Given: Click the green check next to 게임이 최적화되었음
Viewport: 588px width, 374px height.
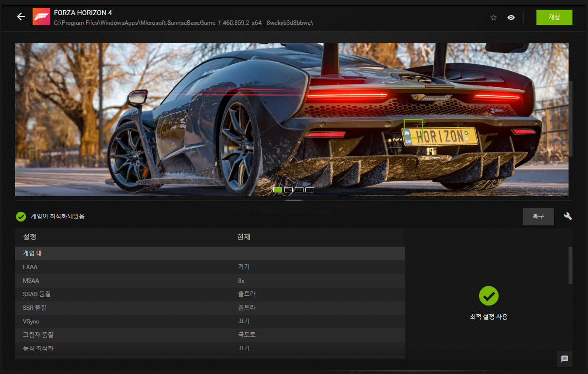Looking at the screenshot, I should tap(21, 217).
